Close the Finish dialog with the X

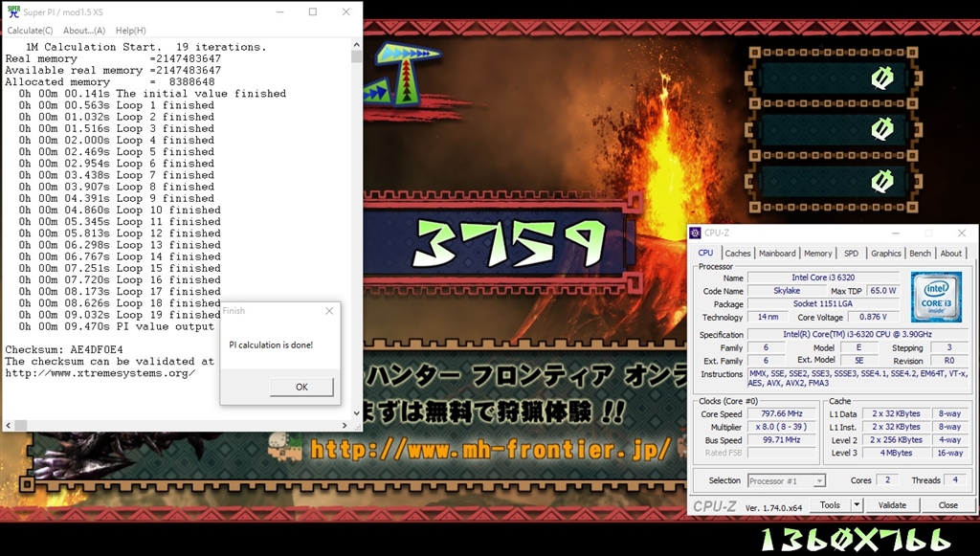329,311
